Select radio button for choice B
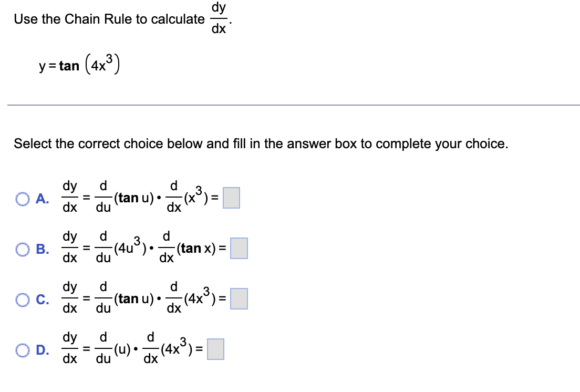This screenshot has height=392, width=580. click(23, 249)
